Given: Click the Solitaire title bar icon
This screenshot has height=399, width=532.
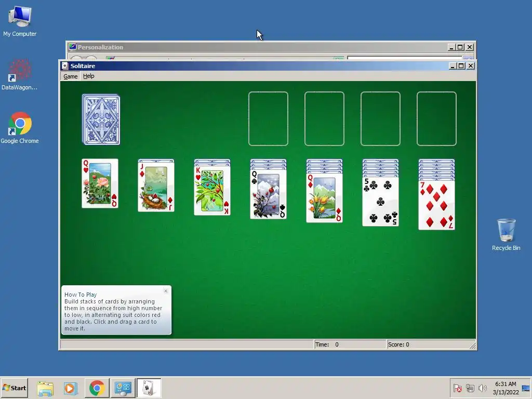Looking at the screenshot, I should click(65, 66).
